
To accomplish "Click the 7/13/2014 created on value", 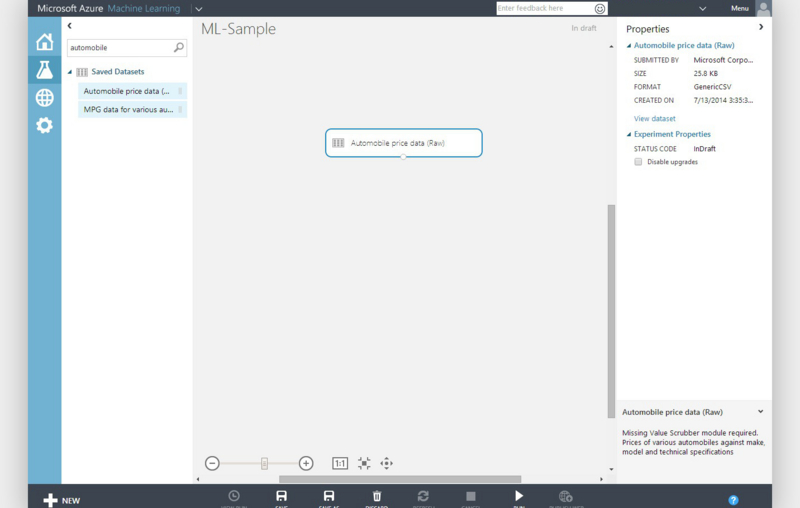I will click(x=723, y=100).
